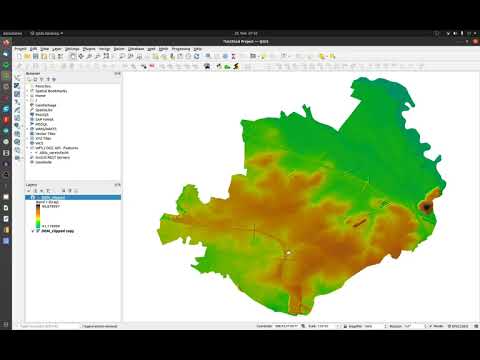Open the Raster menu
The width and height of the screenshot is (480, 360).
coord(119,49)
